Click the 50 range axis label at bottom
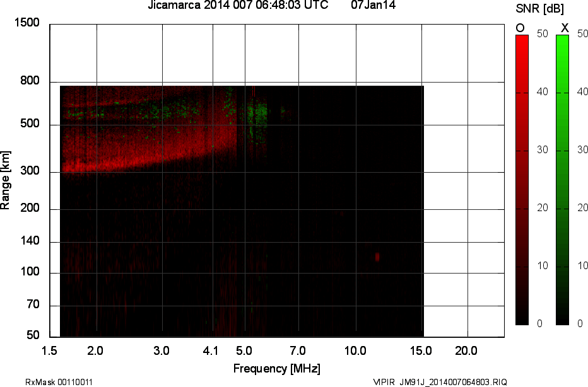This screenshot has width=588, height=387. 33,335
